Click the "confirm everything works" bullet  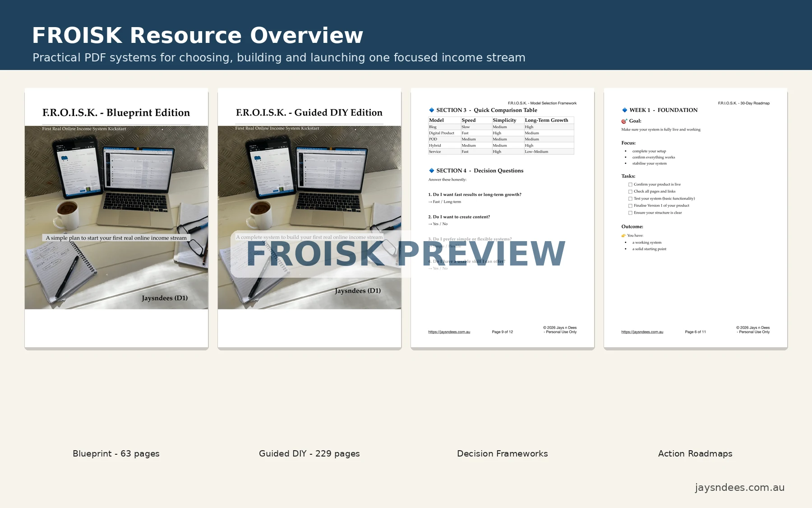pyautogui.click(x=654, y=158)
